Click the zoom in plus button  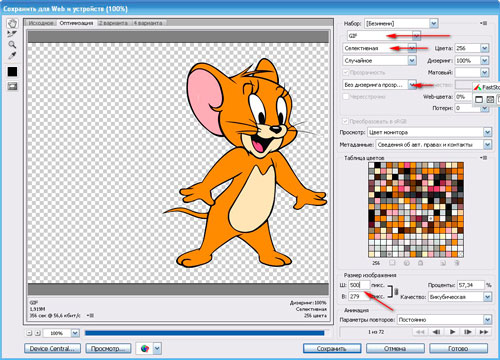pos(38,333)
